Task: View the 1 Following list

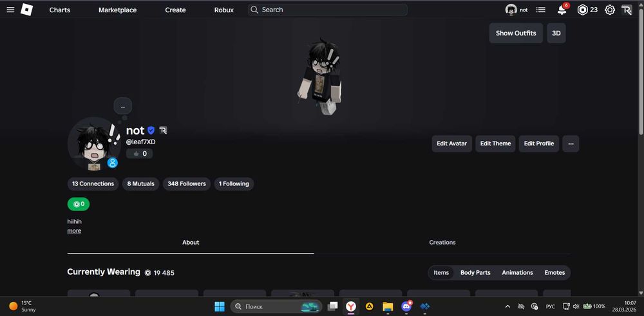Action: coord(234,184)
